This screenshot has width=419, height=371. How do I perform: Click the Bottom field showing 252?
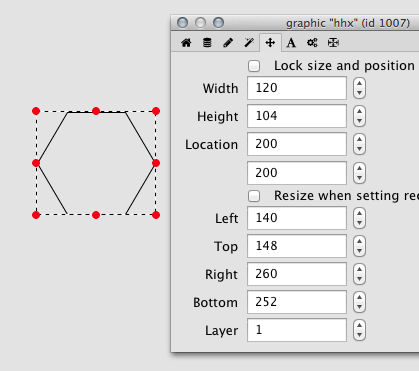tap(297, 302)
